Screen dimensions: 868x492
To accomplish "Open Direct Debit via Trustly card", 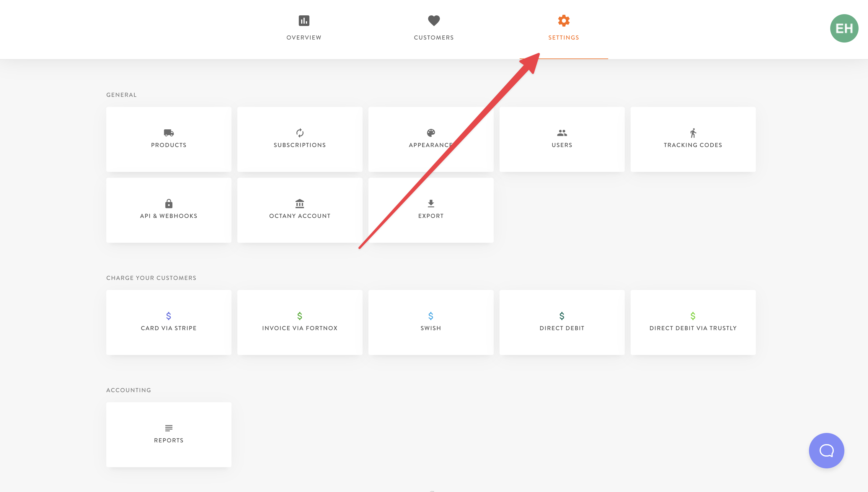I will pyautogui.click(x=693, y=322).
